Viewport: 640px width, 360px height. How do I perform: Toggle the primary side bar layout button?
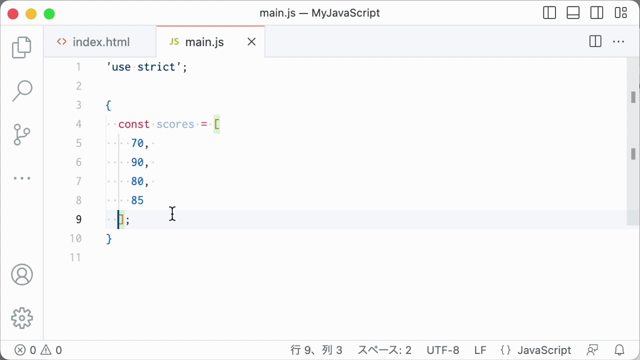pos(549,13)
